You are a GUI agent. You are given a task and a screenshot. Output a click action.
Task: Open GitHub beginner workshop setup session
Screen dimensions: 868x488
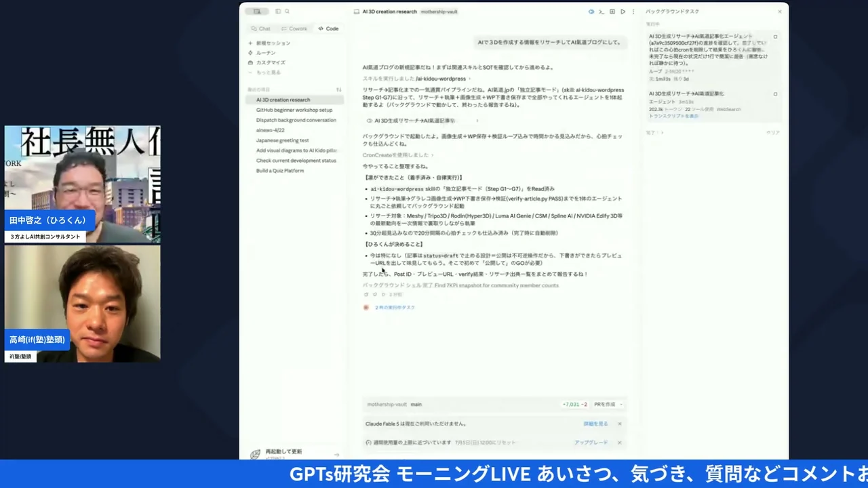point(294,110)
